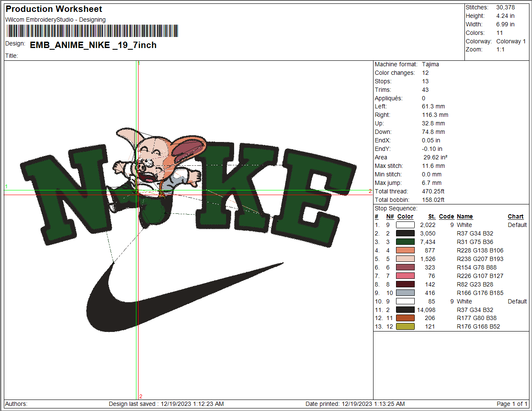
Task: Click the Zoom value 1:1
Action: (x=500, y=49)
